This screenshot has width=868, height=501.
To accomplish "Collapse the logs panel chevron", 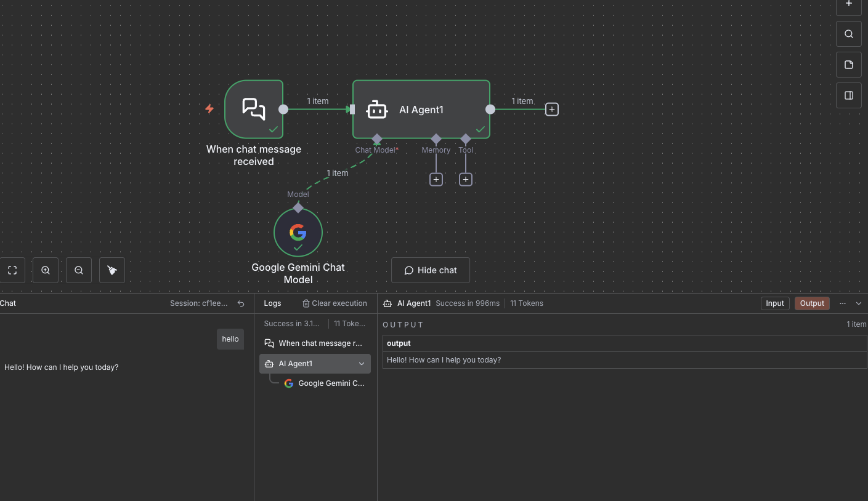I will [859, 303].
